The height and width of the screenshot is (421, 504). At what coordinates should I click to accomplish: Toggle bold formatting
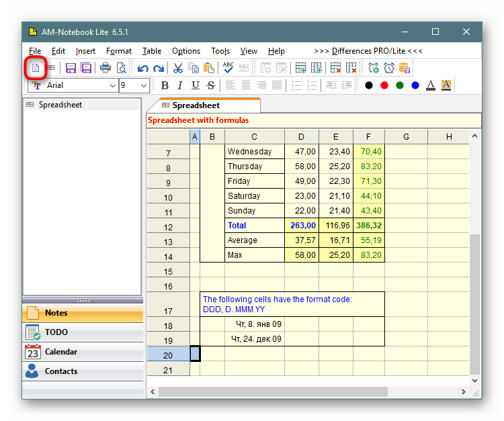[x=165, y=85]
